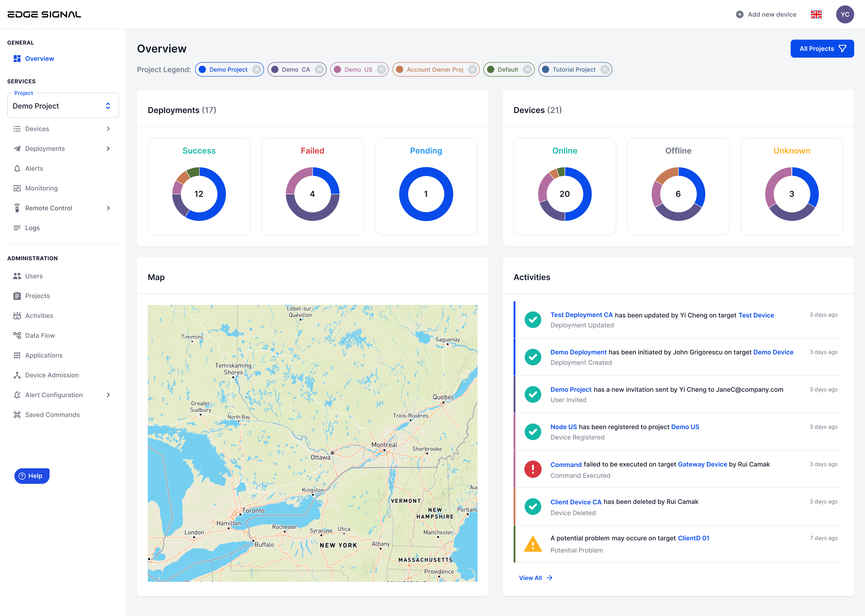Go to Users in Administration
The height and width of the screenshot is (616, 865).
pos(34,276)
